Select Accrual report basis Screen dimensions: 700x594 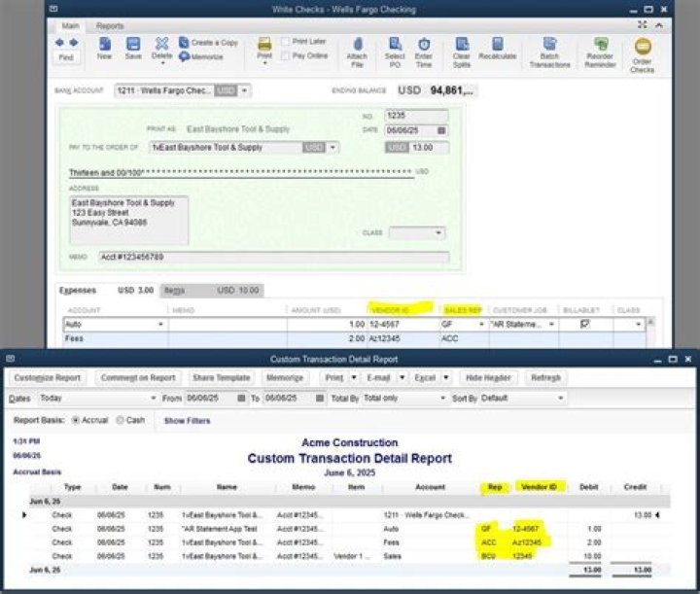(76, 420)
